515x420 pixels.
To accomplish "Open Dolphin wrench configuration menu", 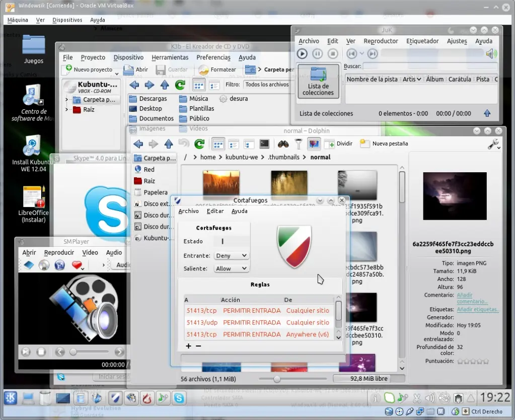I will (494, 144).
